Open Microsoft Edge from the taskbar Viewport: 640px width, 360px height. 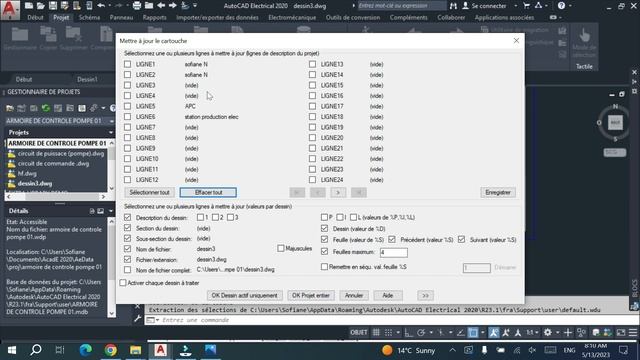pos(86,350)
